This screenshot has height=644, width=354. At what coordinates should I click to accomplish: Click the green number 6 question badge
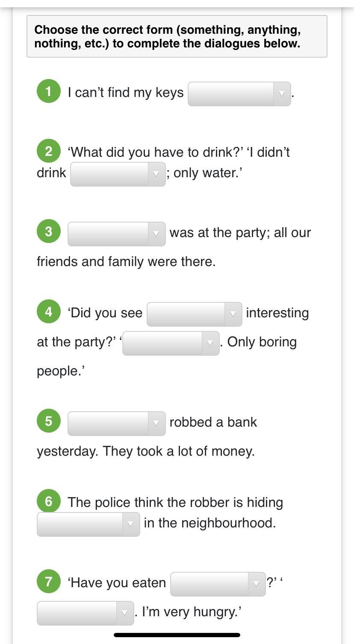tap(49, 501)
